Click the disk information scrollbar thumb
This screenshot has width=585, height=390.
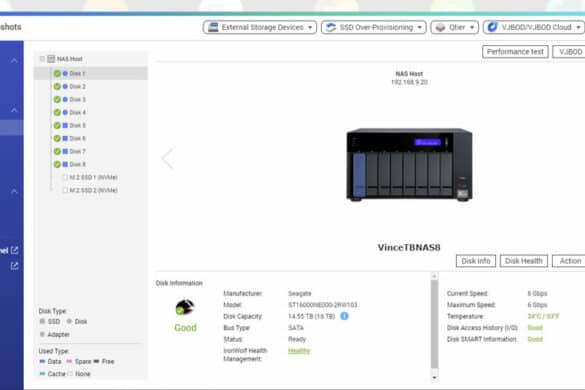pos(434,324)
